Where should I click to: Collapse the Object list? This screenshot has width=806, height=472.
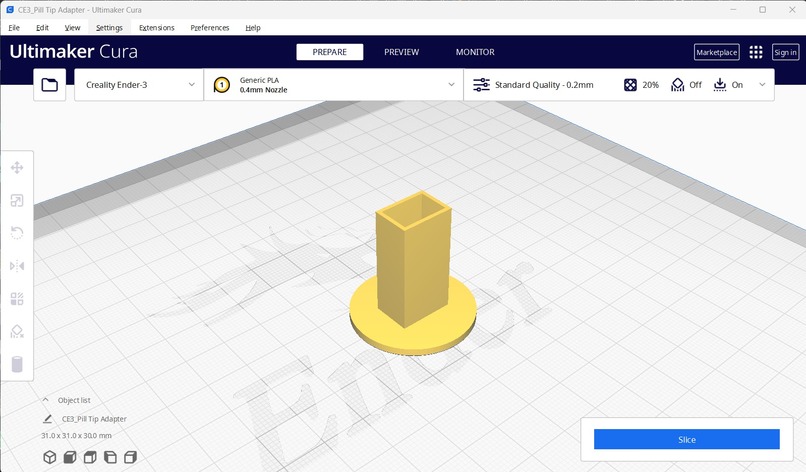pos(45,400)
